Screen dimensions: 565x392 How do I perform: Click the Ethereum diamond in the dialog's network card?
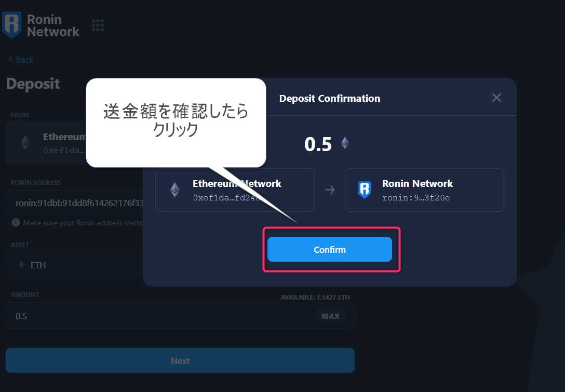(175, 190)
